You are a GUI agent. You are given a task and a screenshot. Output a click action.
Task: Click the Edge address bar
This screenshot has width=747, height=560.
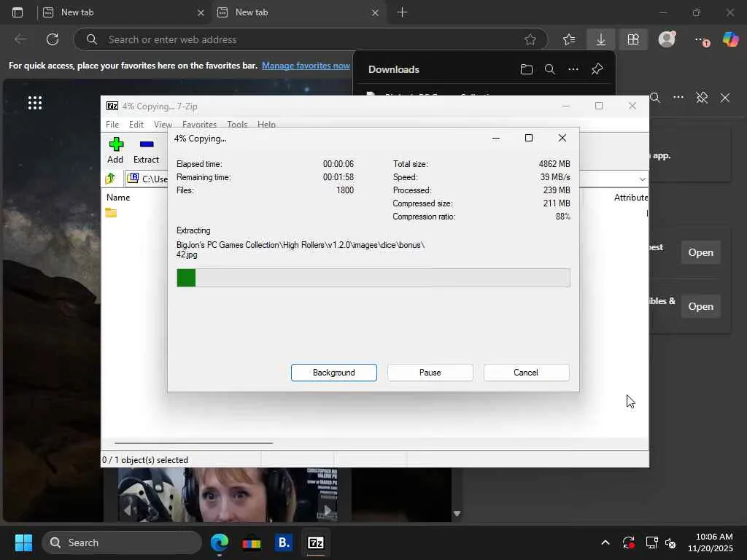309,39
